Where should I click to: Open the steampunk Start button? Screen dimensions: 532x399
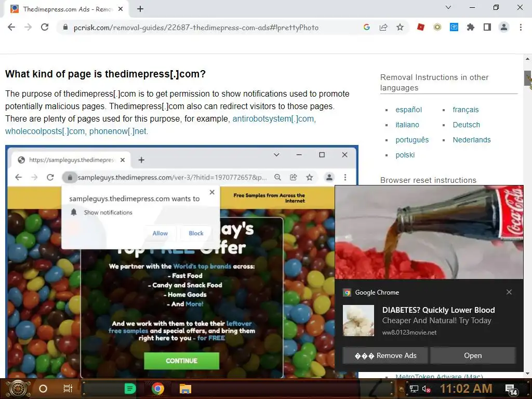coord(18,389)
